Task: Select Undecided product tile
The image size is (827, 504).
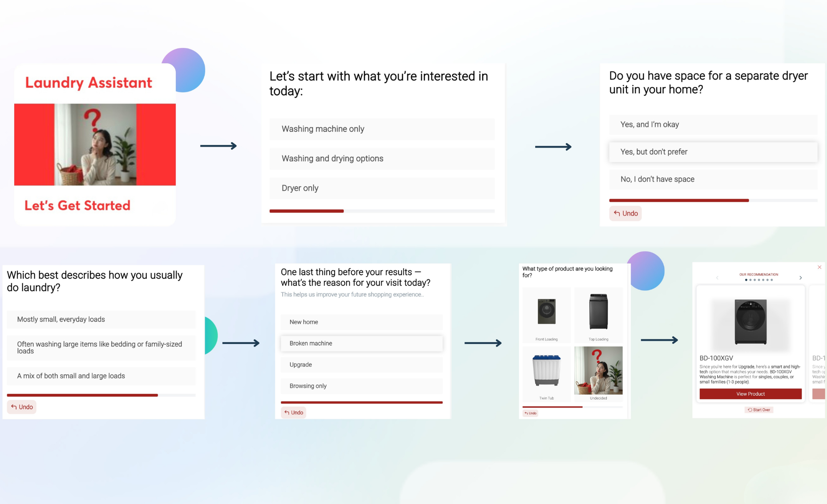Action: [x=598, y=374]
